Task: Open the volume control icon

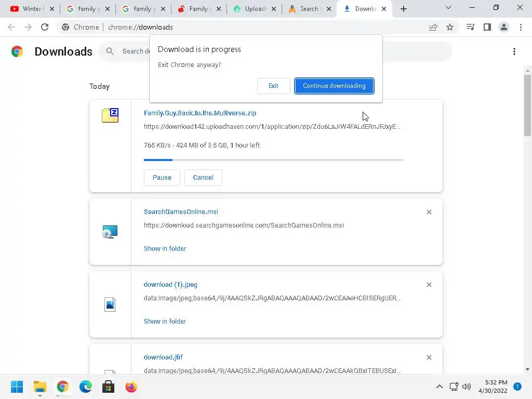Action: [467, 387]
